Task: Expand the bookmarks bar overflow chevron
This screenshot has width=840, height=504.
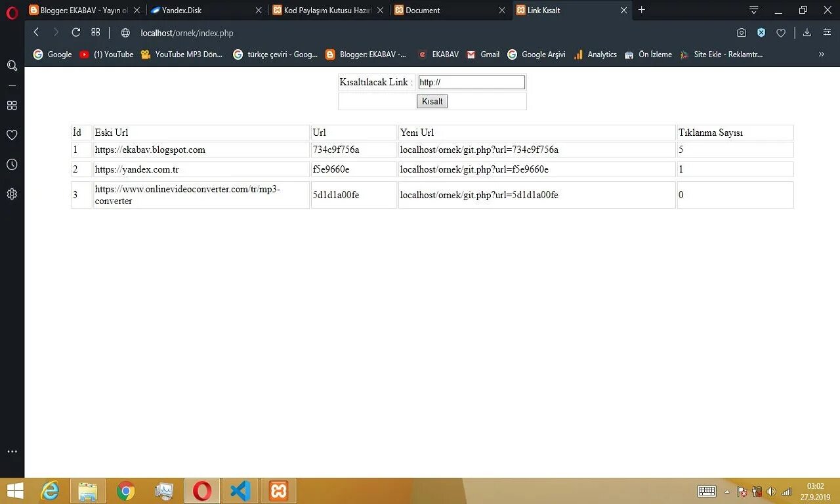Action: 821,54
